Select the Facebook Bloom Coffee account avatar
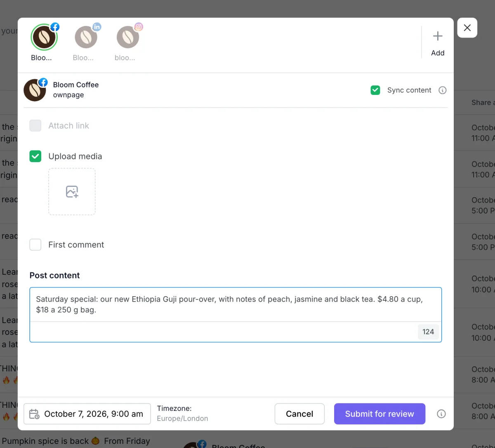The image size is (495, 448). pos(44,37)
